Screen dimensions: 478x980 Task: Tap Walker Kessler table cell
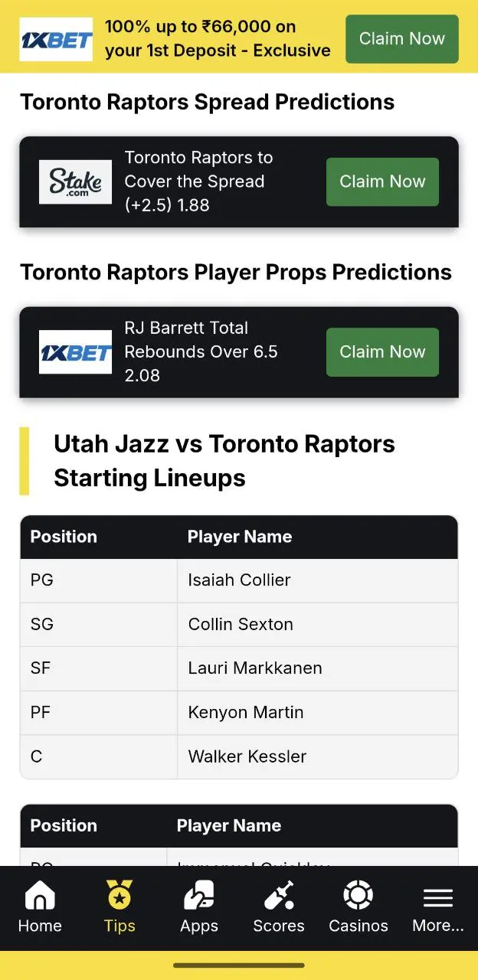317,756
